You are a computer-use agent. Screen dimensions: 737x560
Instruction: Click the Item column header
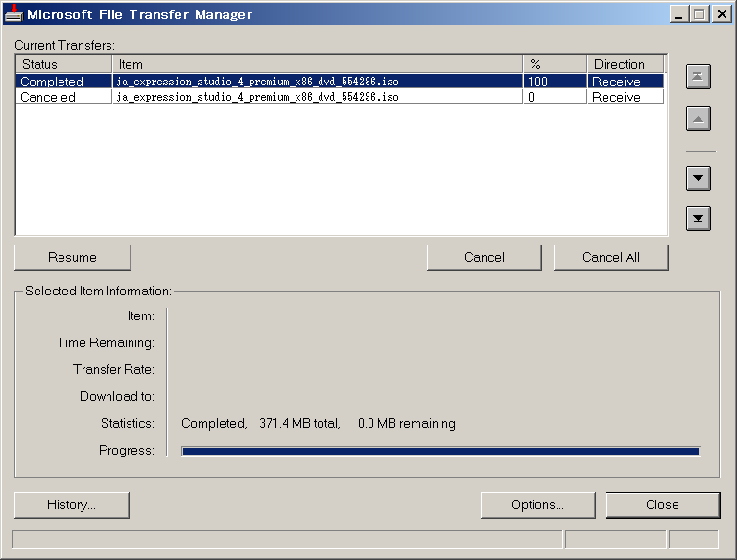point(318,64)
